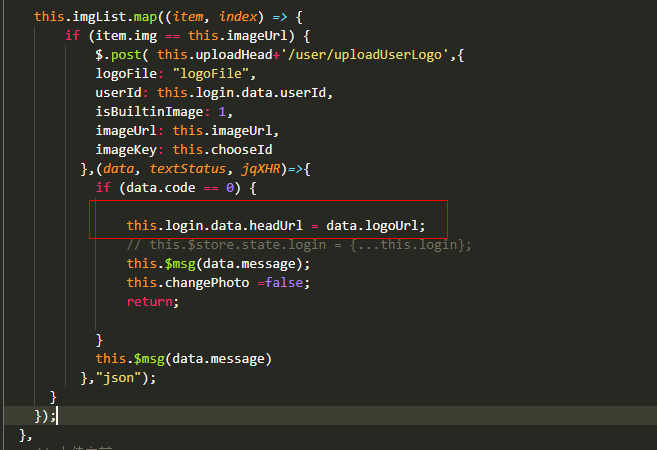The image size is (657, 450).
Task: Click the 'return;' statement
Action: coord(153,301)
